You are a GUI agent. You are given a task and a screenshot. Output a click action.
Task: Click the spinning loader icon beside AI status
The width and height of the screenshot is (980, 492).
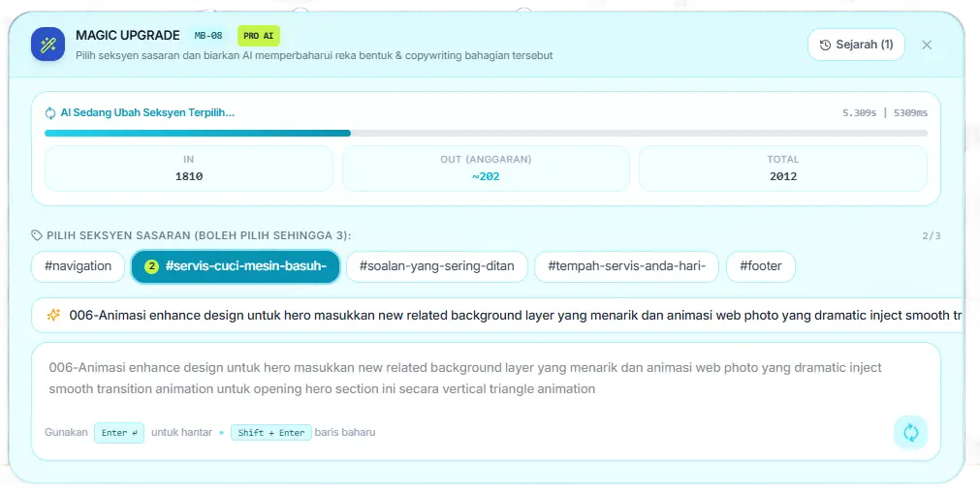tap(50, 113)
